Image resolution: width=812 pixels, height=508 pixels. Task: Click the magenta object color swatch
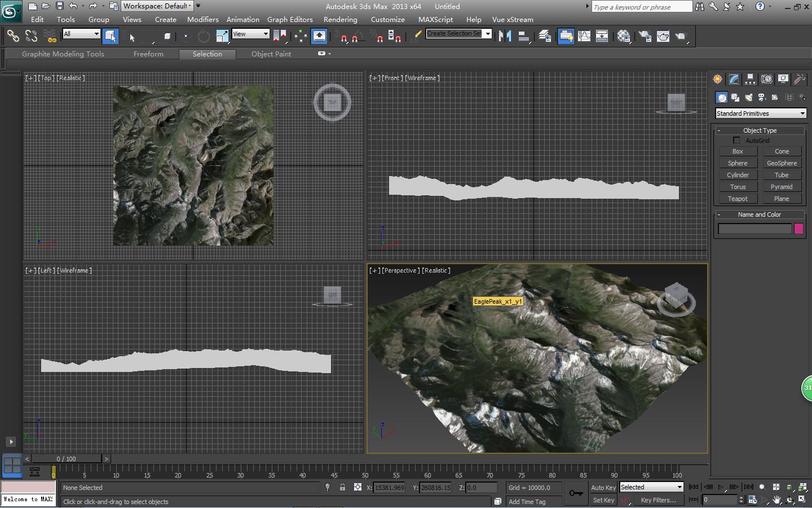click(798, 229)
